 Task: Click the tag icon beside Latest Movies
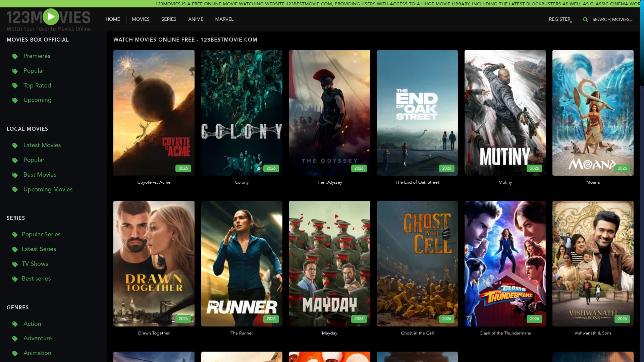15,145
